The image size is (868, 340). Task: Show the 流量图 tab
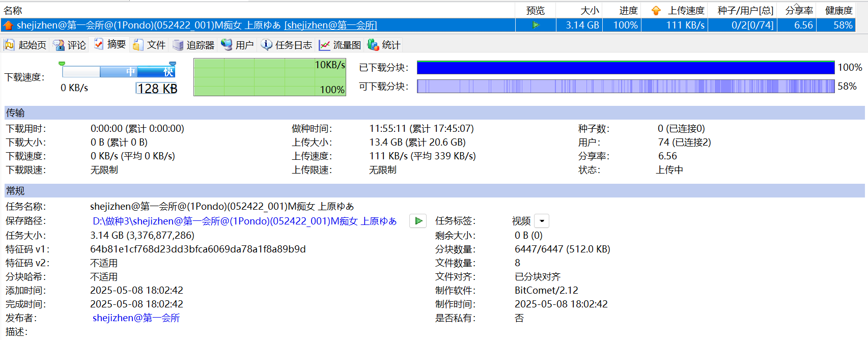(x=340, y=45)
